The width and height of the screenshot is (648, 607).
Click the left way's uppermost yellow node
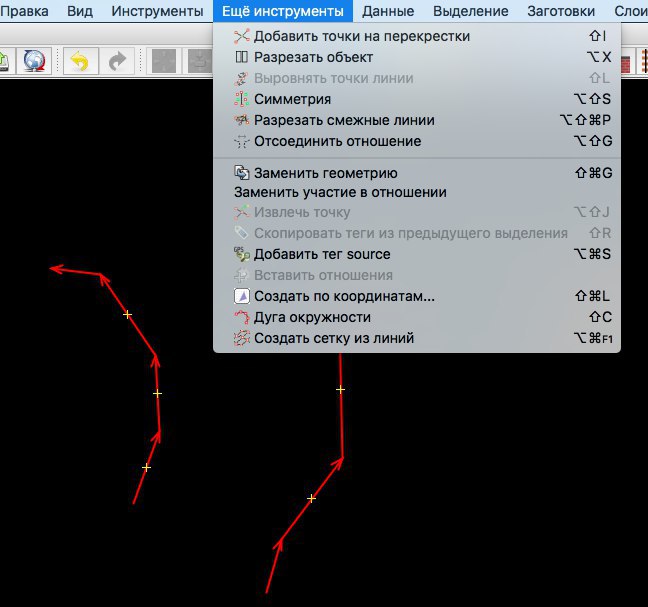[127, 315]
